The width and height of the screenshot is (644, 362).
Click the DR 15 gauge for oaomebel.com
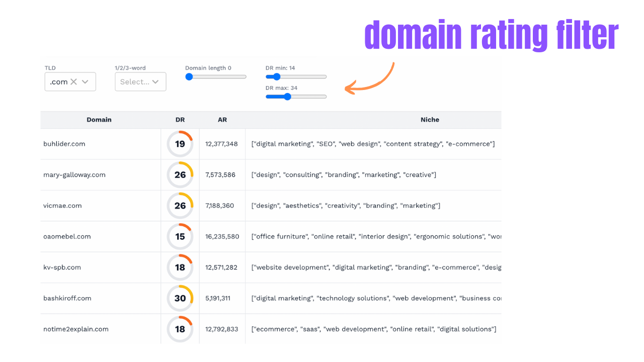(180, 236)
